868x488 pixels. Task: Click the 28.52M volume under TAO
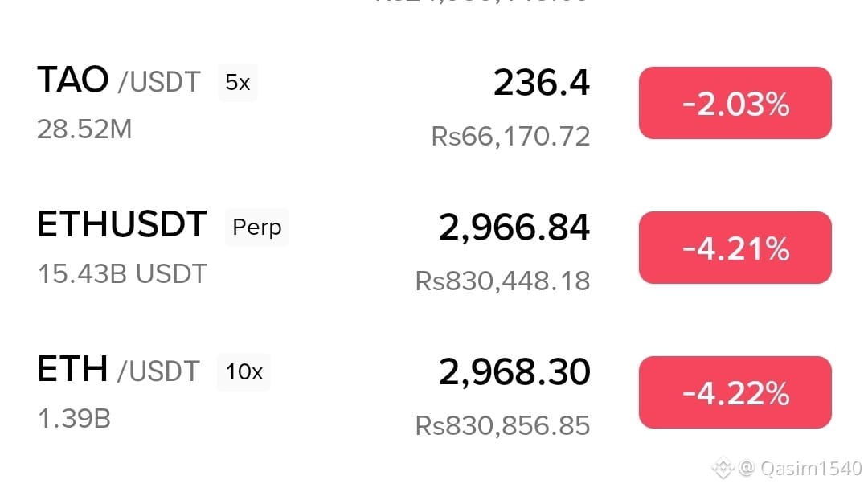[84, 129]
